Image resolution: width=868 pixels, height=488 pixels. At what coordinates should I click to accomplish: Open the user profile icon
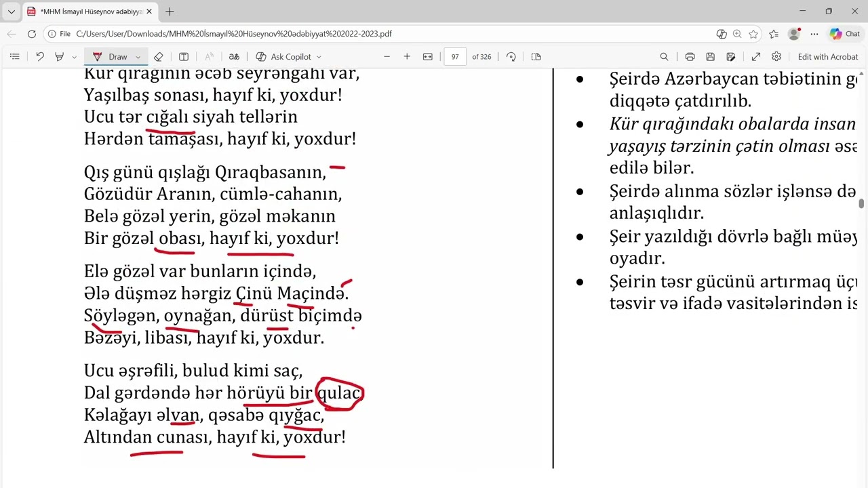tap(794, 34)
